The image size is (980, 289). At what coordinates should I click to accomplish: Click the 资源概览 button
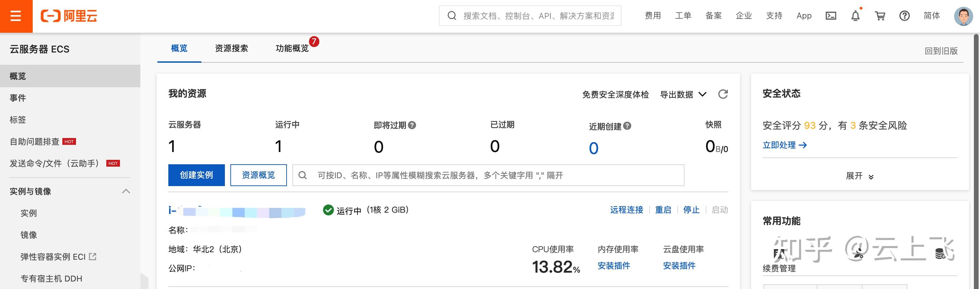click(258, 175)
